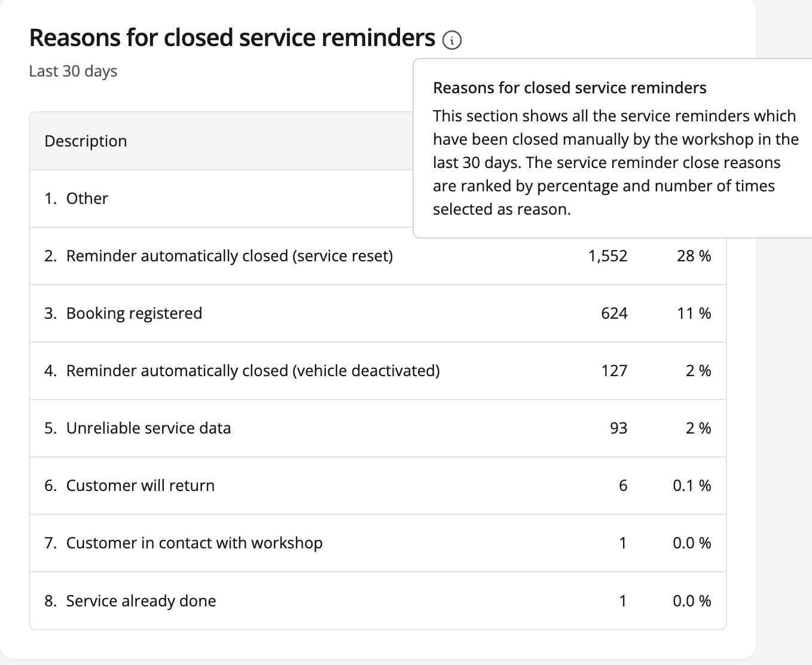The height and width of the screenshot is (665, 812).
Task: Select the 'Service already done' row
Action: coord(141,601)
